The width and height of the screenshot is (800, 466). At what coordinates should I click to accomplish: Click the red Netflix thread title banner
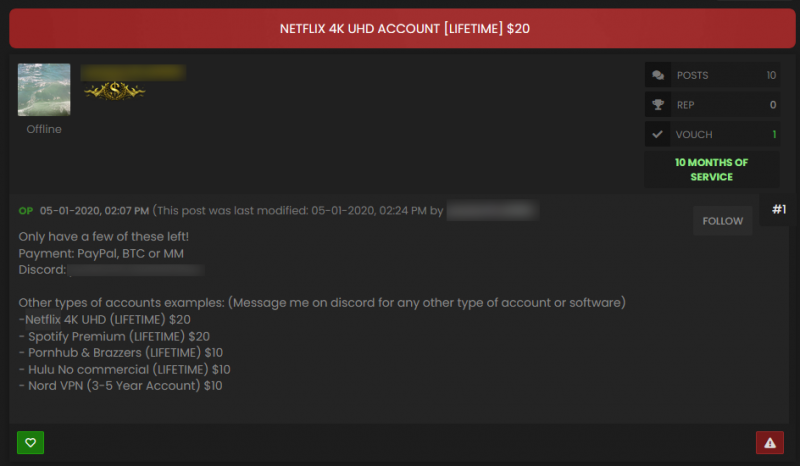(404, 29)
